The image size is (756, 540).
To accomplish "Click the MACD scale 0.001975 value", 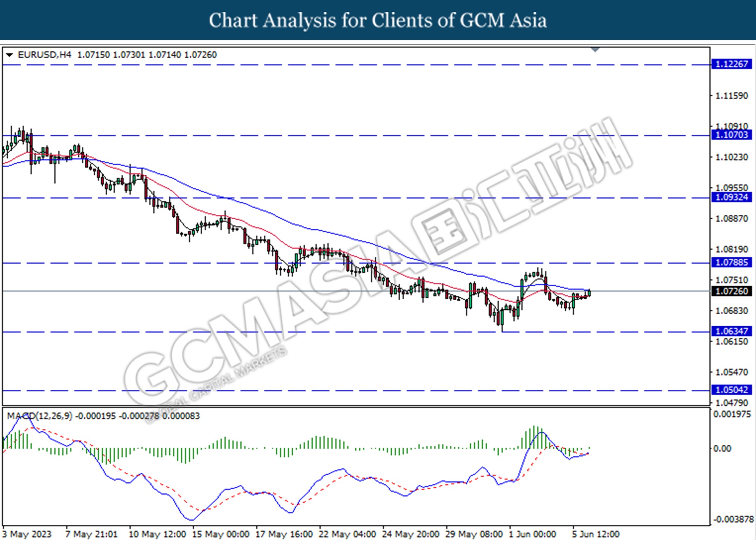I will (732, 414).
